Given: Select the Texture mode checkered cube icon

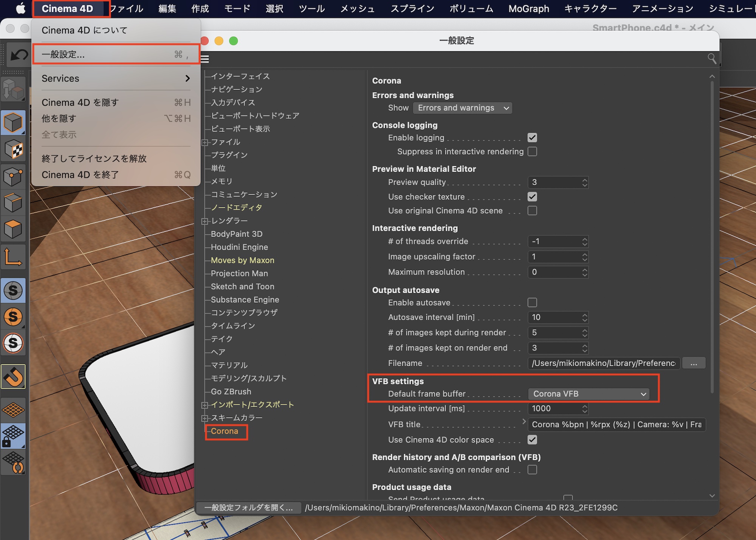Looking at the screenshot, I should click(13, 150).
